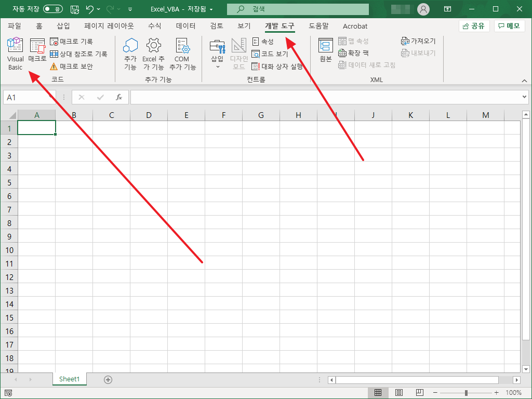The image size is (532, 399).
Task: Click zoom out minus button
Action: pos(435,393)
